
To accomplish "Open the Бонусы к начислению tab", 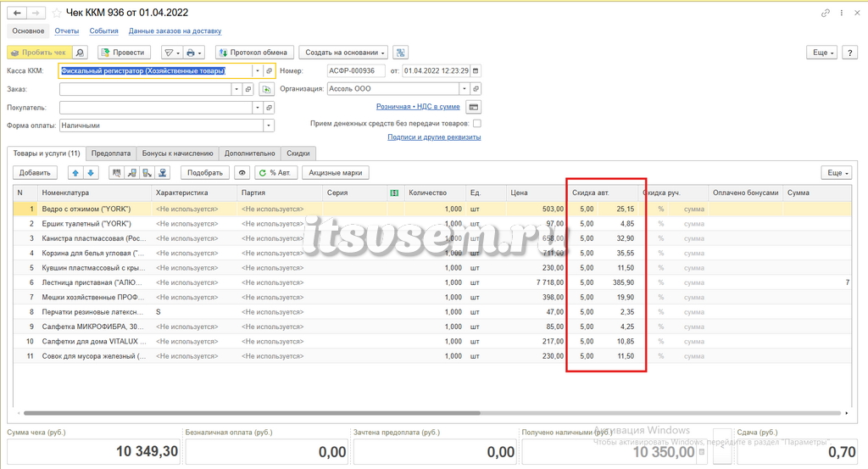I will (x=177, y=154).
